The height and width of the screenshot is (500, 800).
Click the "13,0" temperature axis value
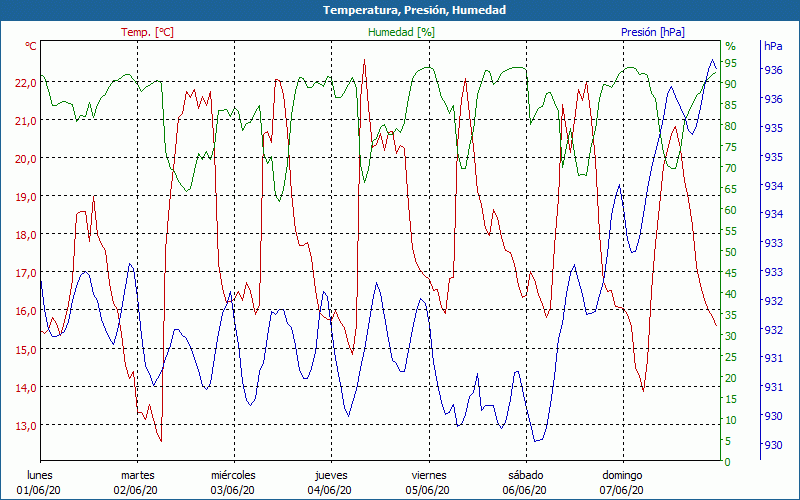pos(26,426)
